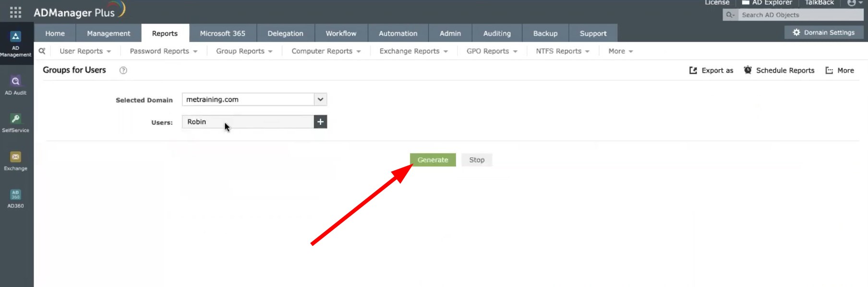
Task: Open the AD Explorer link
Action: point(767,3)
